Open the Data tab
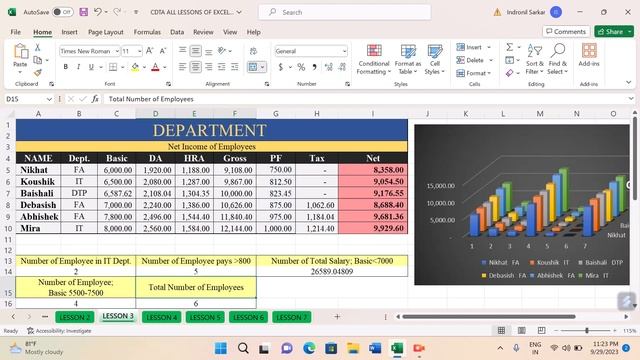 pos(177,32)
